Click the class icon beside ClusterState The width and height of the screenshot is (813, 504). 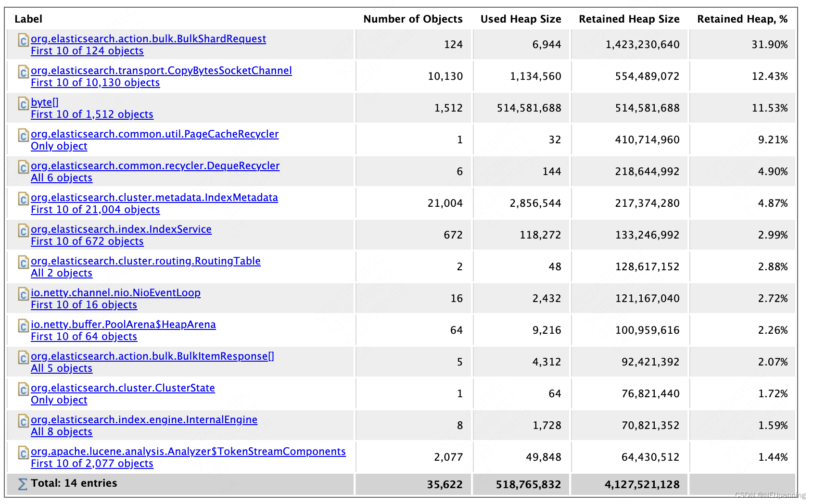(23, 389)
